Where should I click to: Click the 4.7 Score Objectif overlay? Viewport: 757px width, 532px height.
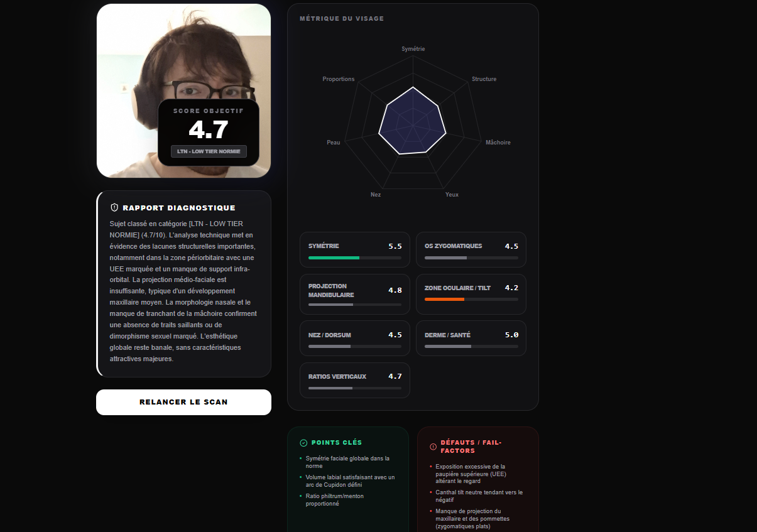tap(208, 130)
